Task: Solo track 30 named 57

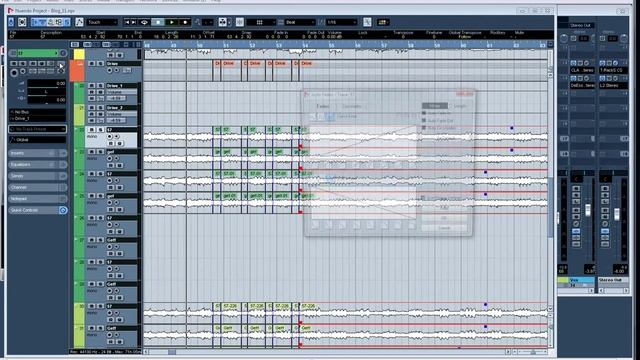Action: point(100,306)
